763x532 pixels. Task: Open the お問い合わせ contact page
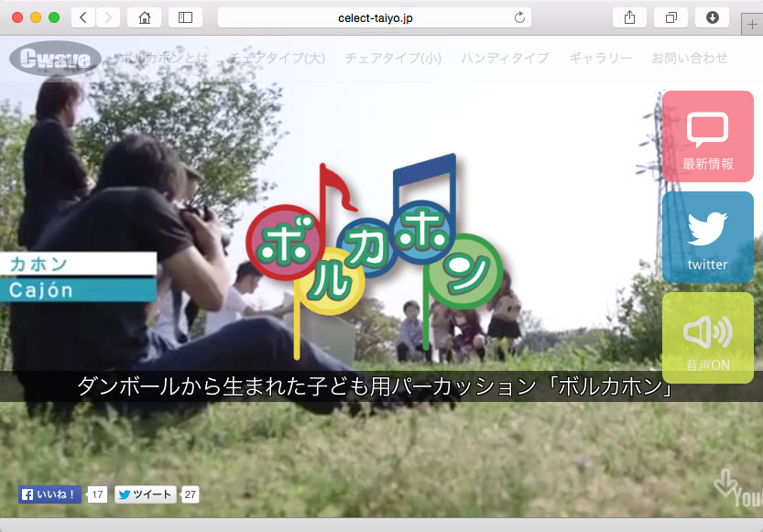689,59
